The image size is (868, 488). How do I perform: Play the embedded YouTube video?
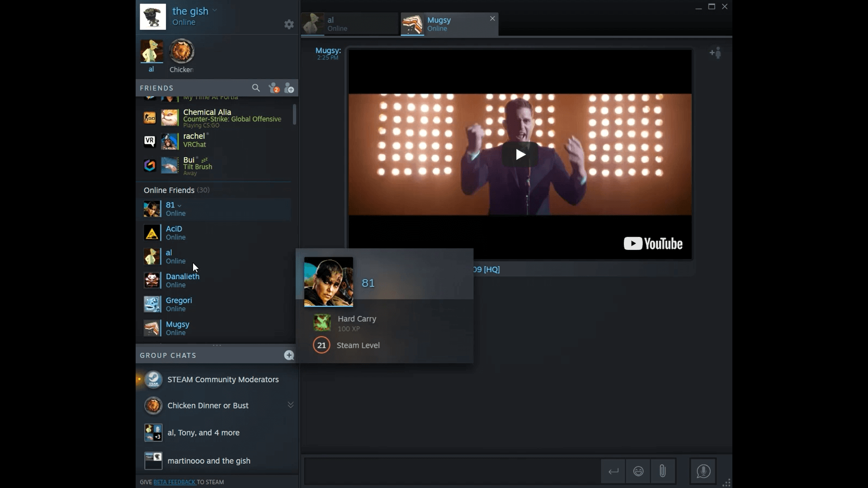tap(520, 154)
